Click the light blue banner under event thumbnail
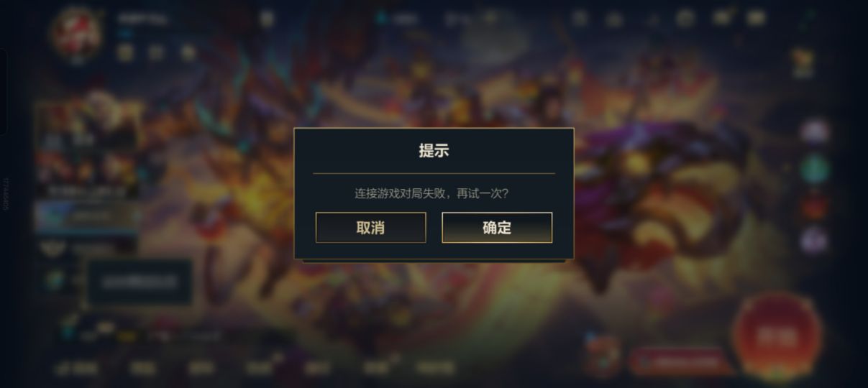Image resolution: width=868 pixels, height=388 pixels. point(88,216)
